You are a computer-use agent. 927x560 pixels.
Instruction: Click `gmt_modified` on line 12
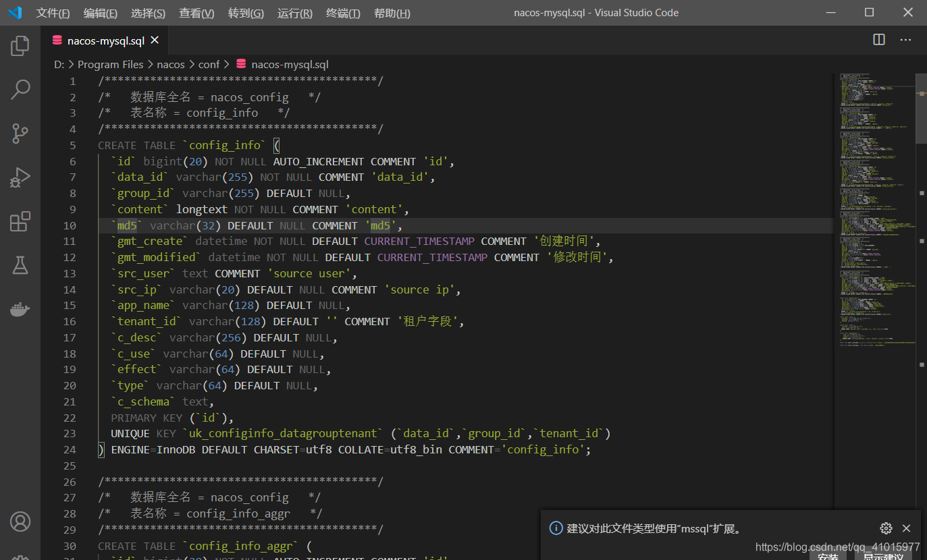click(156, 257)
